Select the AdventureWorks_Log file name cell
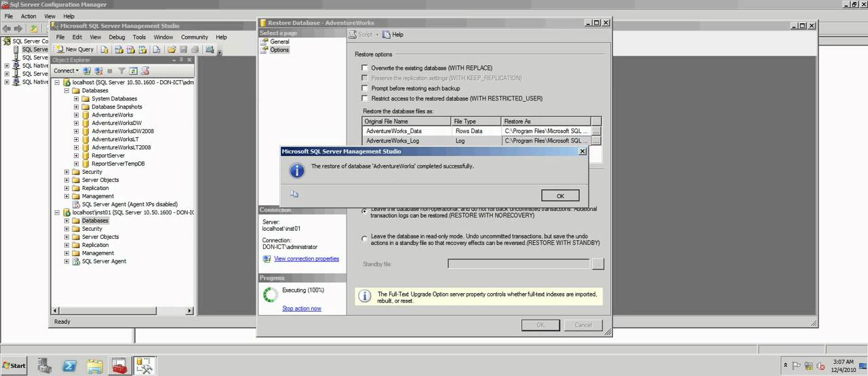868x376 pixels. [407, 140]
